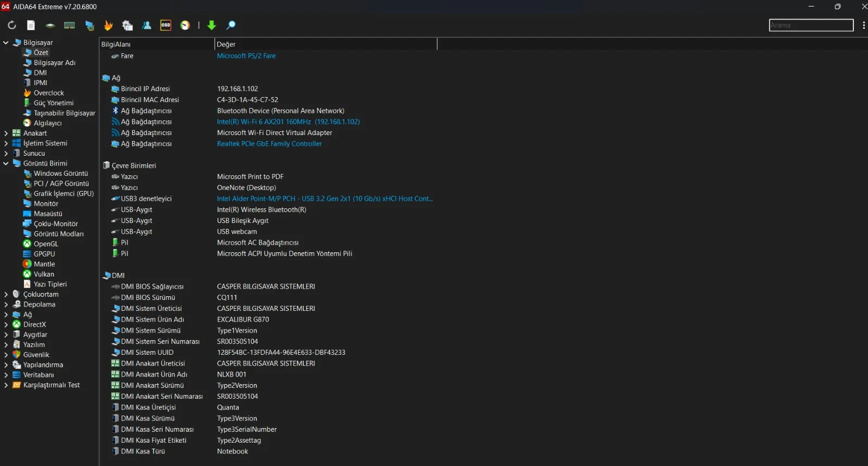Click the CPU chip toolbar icon
This screenshot has height=466, width=868.
[x=50, y=25]
